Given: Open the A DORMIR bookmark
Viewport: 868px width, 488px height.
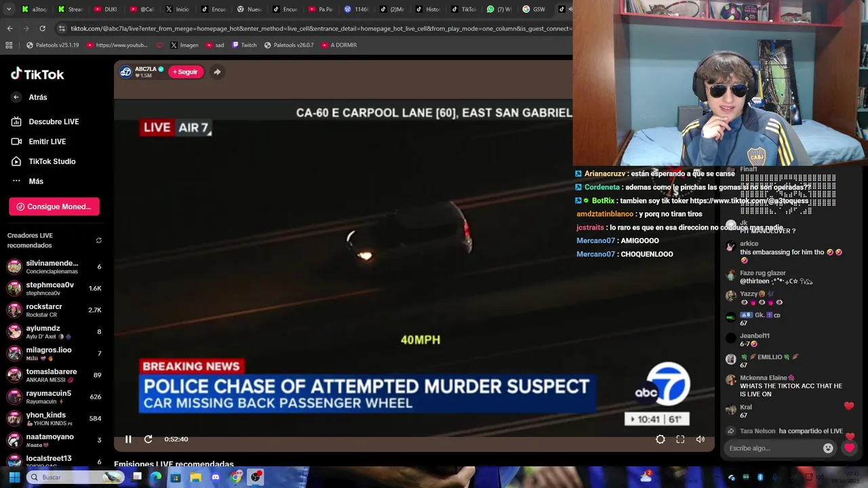Looking at the screenshot, I should (338, 45).
